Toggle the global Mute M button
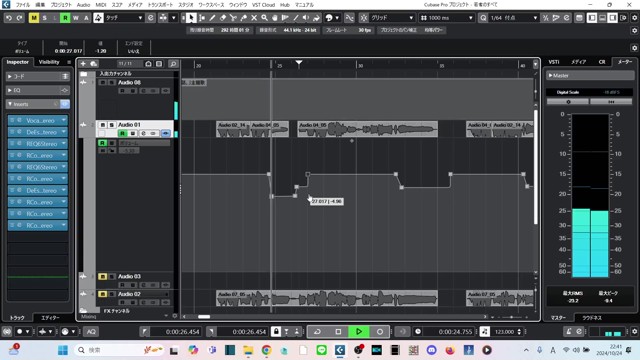The height and width of the screenshot is (360, 640). click(x=34, y=18)
